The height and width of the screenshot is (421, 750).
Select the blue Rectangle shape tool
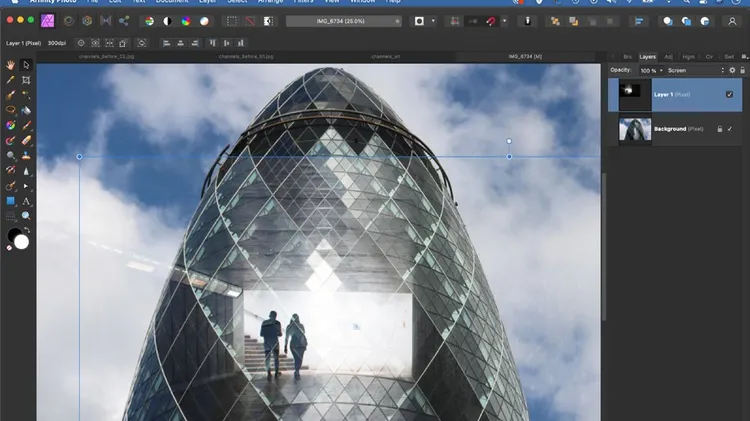coord(11,201)
